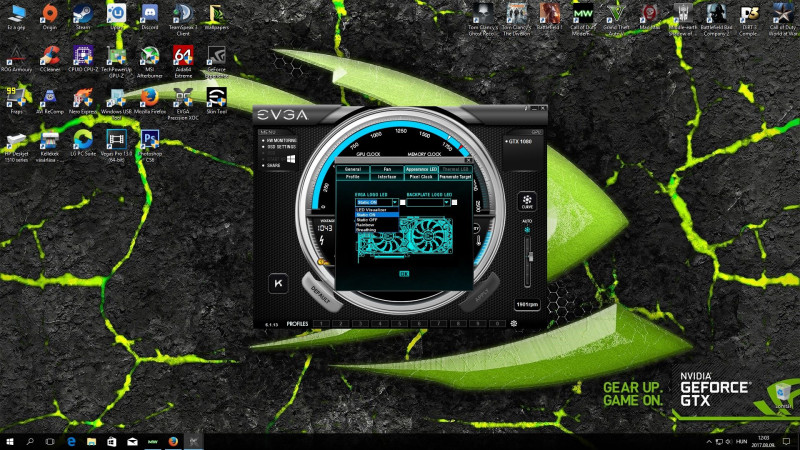Click Share in the EVGA menu

[x=273, y=165]
